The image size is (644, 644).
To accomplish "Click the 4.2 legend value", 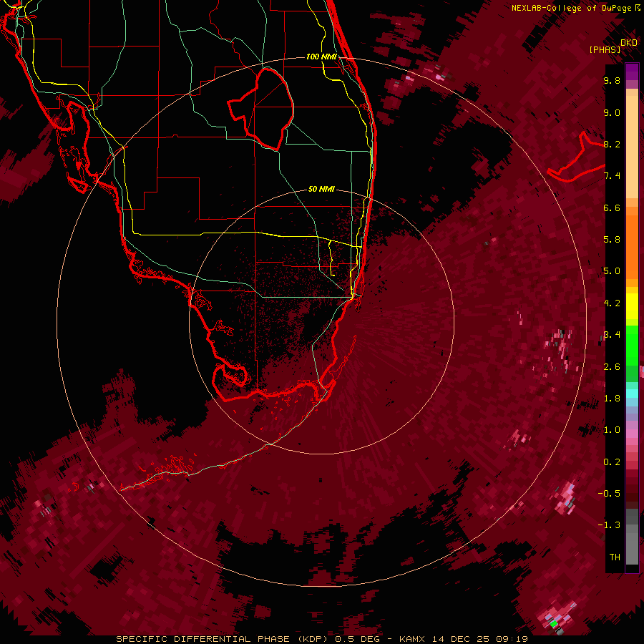I will [612, 303].
